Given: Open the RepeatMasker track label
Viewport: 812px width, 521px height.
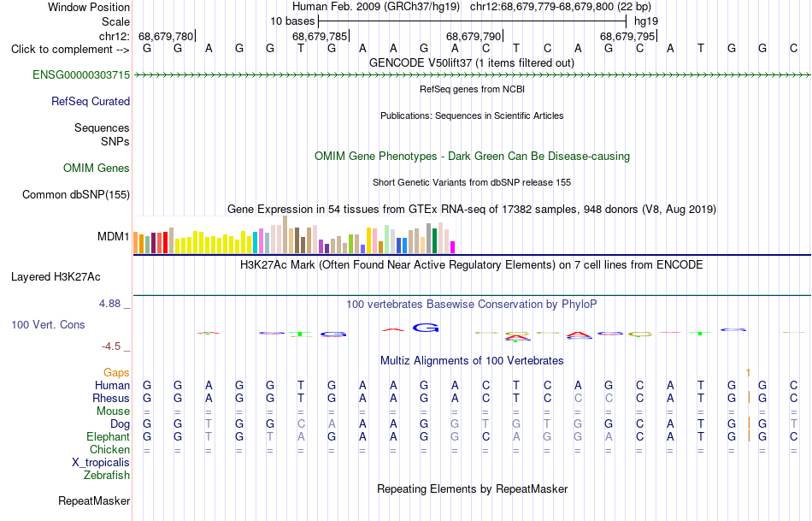Looking at the screenshot, I should coord(94,500).
